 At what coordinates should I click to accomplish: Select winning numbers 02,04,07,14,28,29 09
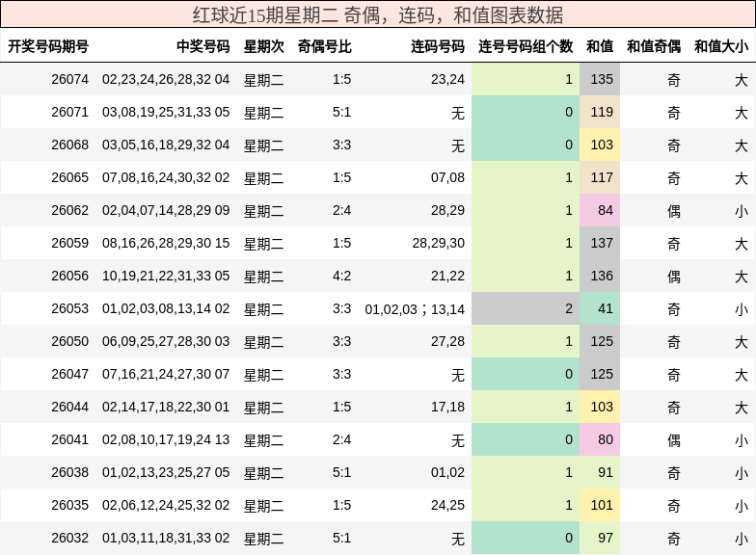pyautogui.click(x=166, y=210)
